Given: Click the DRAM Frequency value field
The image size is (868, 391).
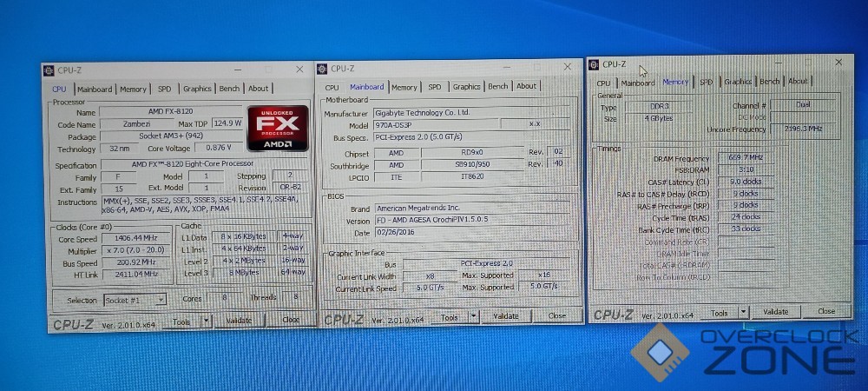Looking at the screenshot, I should coord(745,158).
